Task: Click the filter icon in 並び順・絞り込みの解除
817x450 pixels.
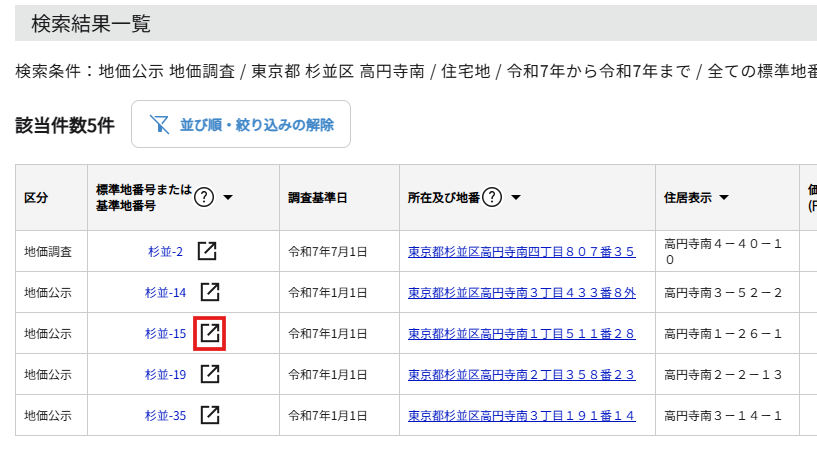Action: (159, 125)
